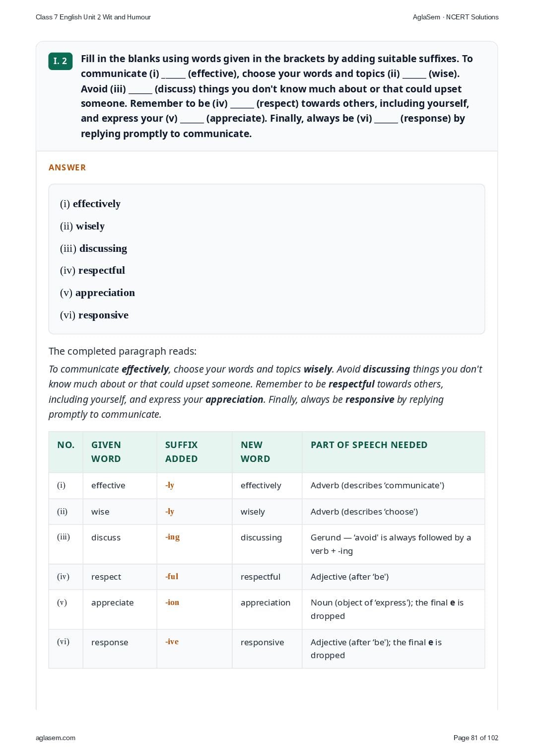Click the ANSWER section heading

point(67,167)
